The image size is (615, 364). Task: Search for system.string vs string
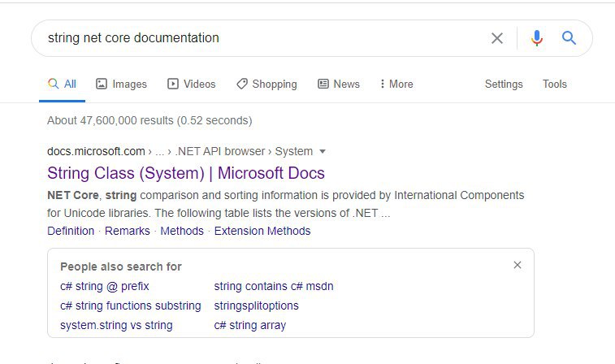(x=116, y=325)
